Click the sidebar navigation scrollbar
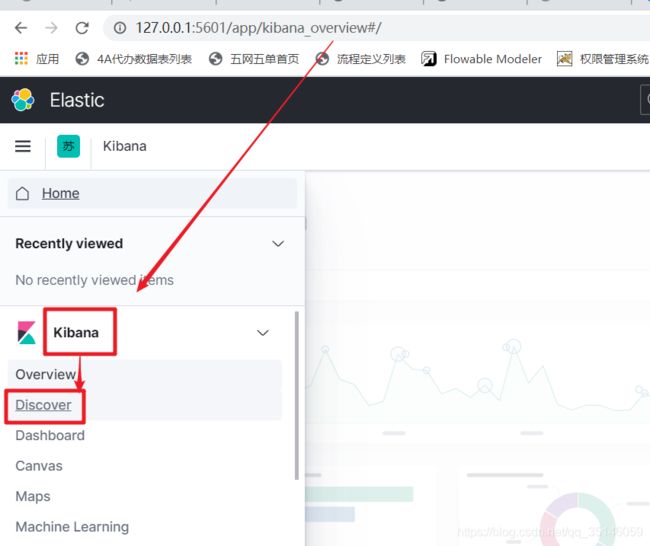 296,396
